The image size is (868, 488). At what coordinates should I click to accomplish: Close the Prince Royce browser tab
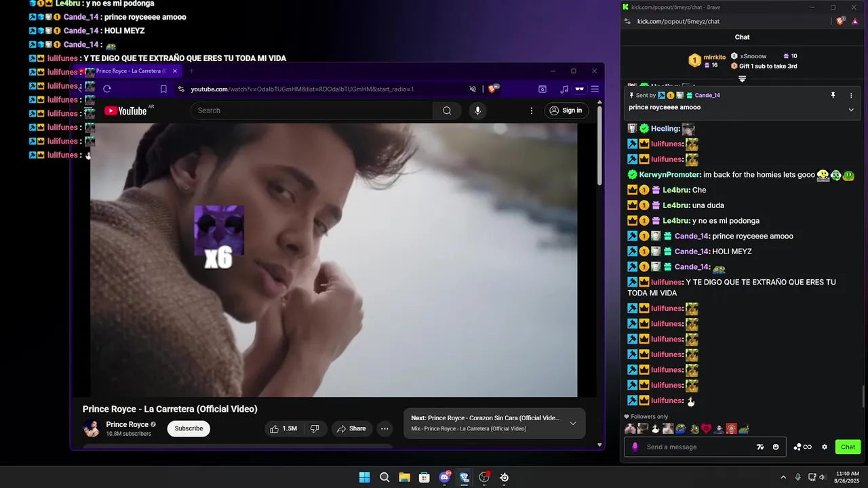click(x=175, y=70)
